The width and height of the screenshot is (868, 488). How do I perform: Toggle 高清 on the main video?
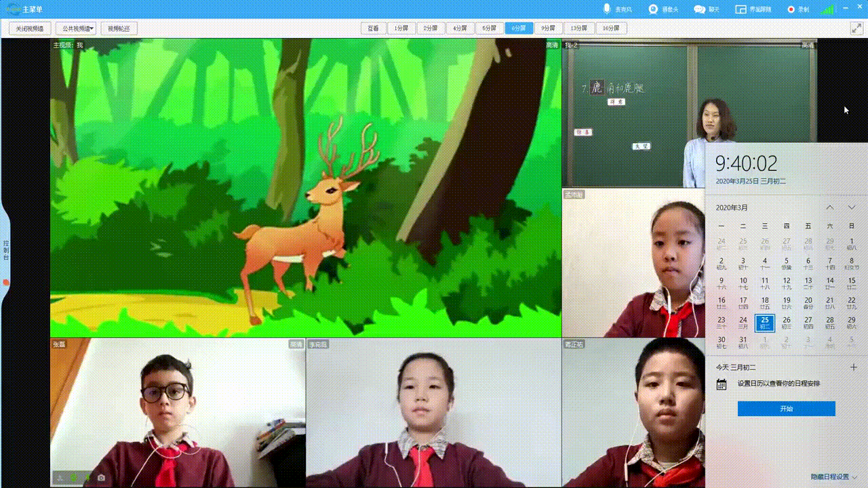552,45
